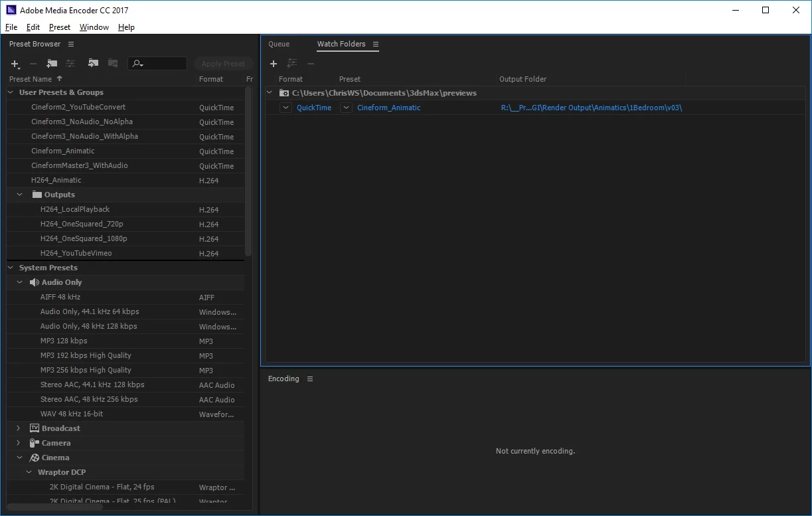This screenshot has height=516, width=812.
Task: Click the delete preset minus icon
Action: pyautogui.click(x=33, y=64)
